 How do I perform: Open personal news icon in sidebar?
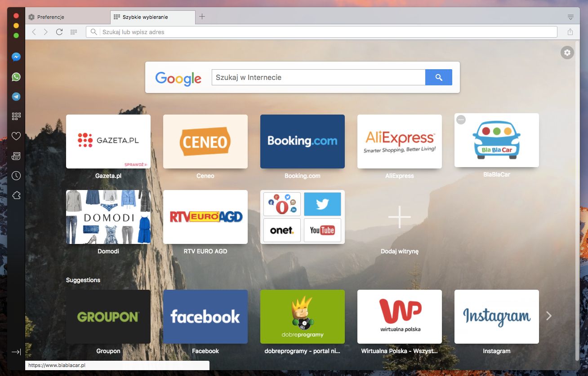click(x=16, y=156)
